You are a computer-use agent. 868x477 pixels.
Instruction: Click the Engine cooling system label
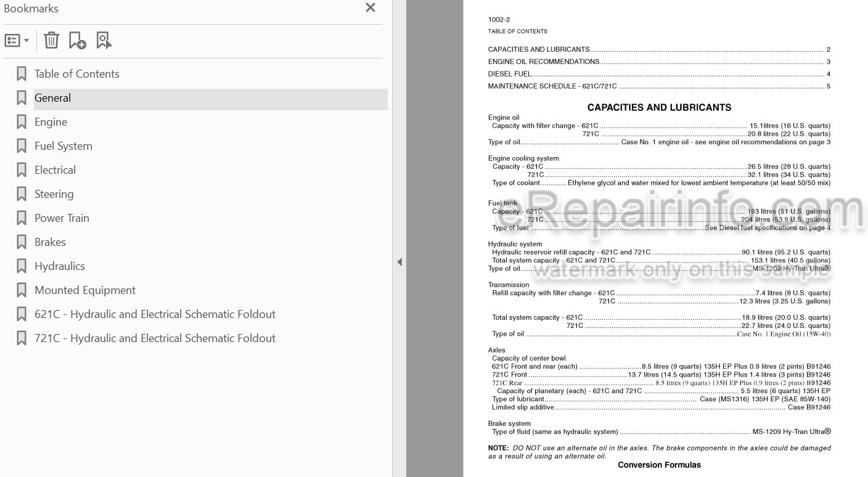click(523, 158)
